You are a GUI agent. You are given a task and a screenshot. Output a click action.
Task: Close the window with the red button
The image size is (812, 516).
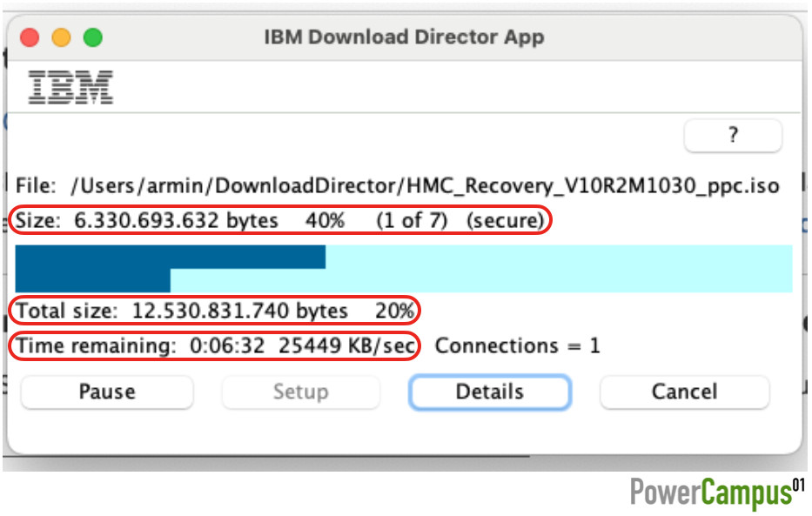click(x=30, y=37)
